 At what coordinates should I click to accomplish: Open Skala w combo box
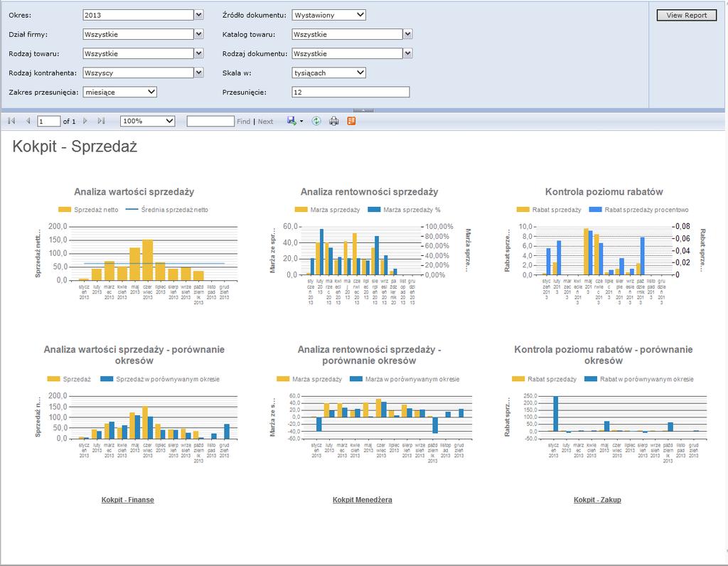[x=328, y=73]
